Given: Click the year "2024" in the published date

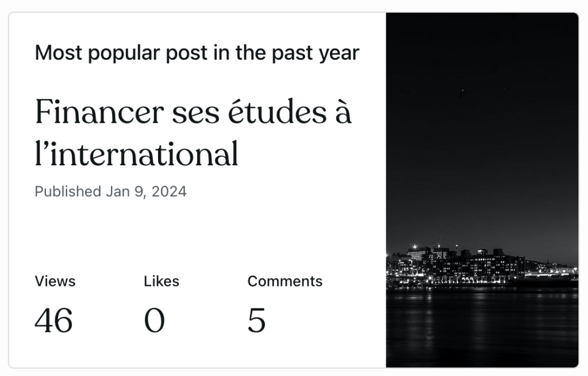Looking at the screenshot, I should (x=170, y=191).
